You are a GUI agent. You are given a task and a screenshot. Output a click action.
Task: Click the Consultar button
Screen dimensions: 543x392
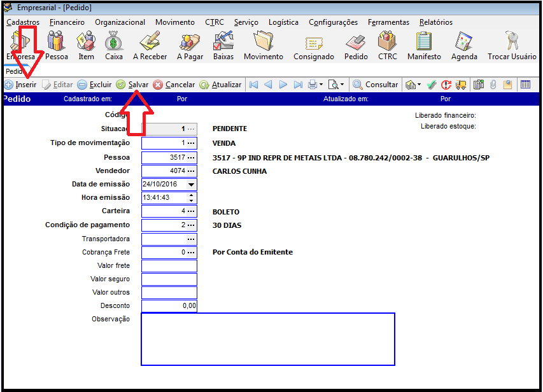click(x=376, y=85)
